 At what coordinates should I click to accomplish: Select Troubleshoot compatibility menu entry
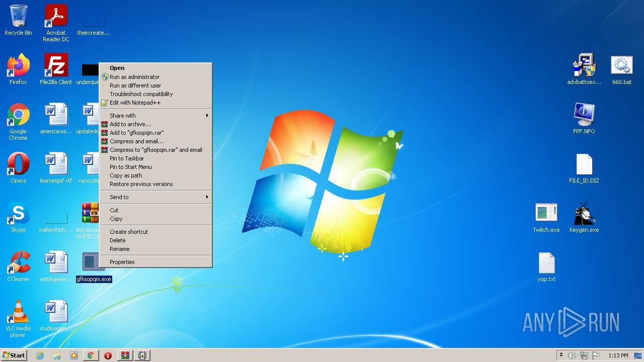coord(155,94)
